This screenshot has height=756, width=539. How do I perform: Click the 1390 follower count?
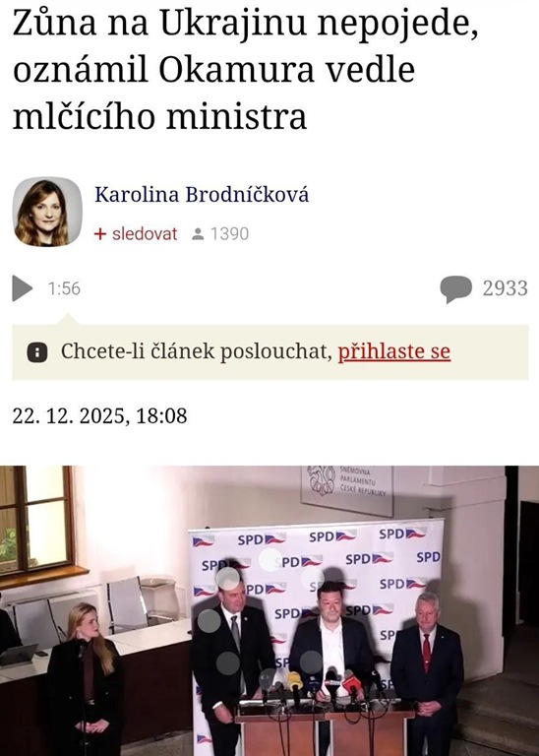[229, 234]
